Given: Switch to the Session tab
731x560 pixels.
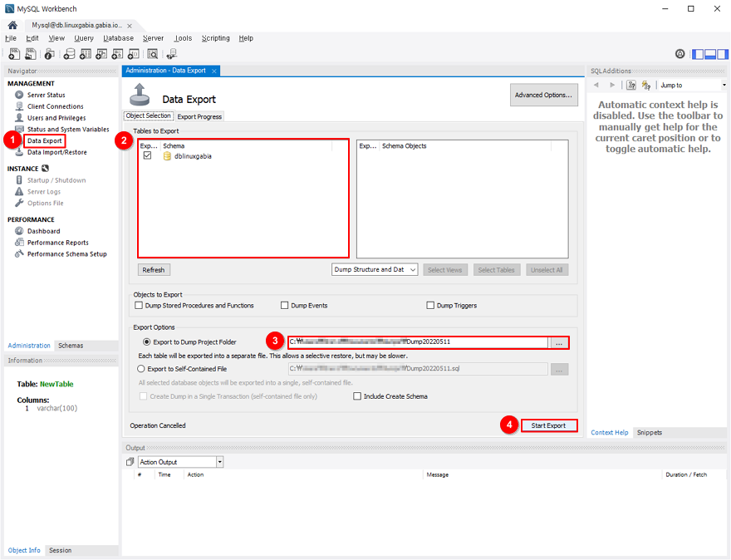Looking at the screenshot, I should click(61, 550).
